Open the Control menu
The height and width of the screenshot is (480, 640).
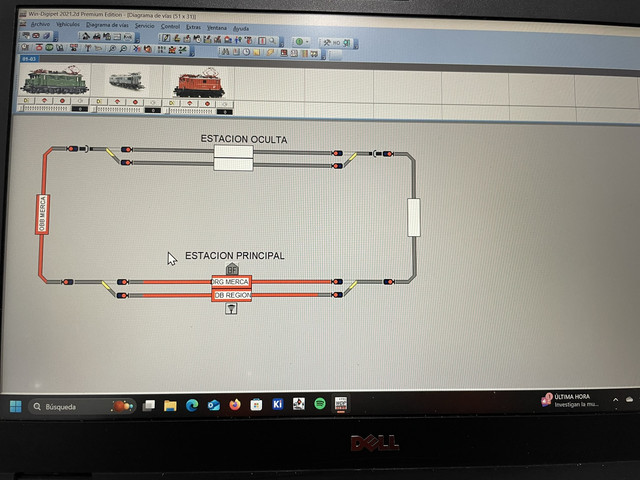pyautogui.click(x=170, y=27)
